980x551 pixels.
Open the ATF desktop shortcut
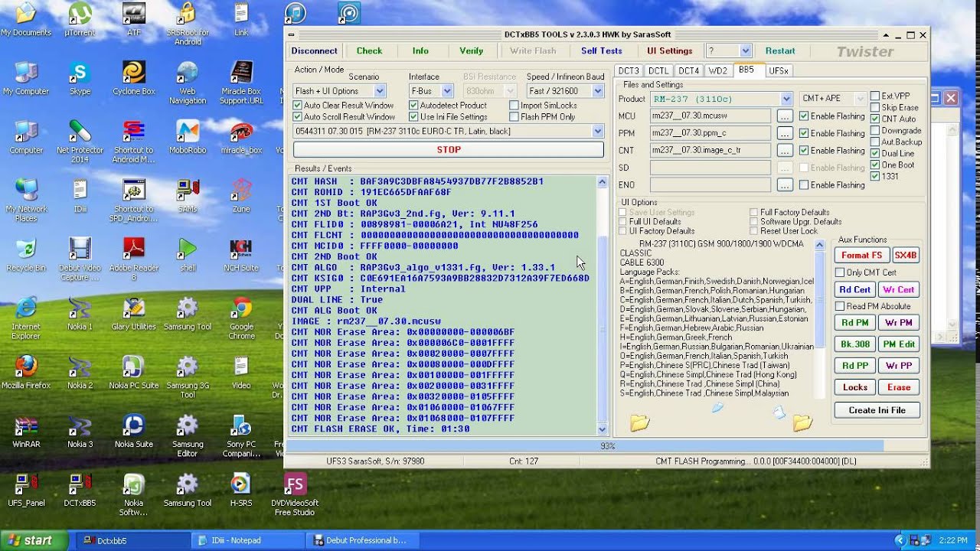pos(134,20)
